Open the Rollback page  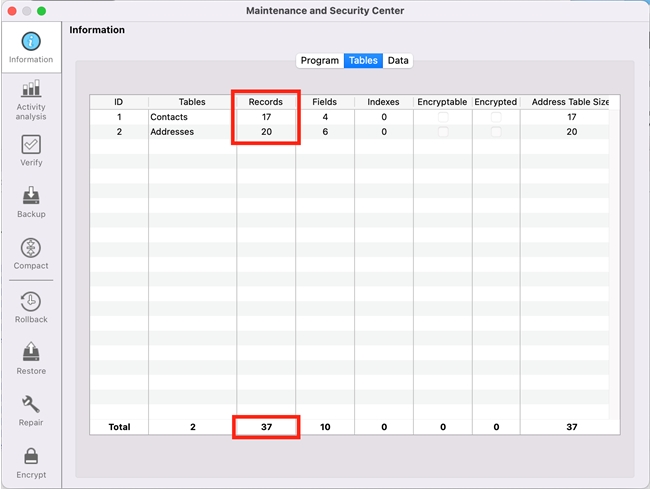(31, 306)
